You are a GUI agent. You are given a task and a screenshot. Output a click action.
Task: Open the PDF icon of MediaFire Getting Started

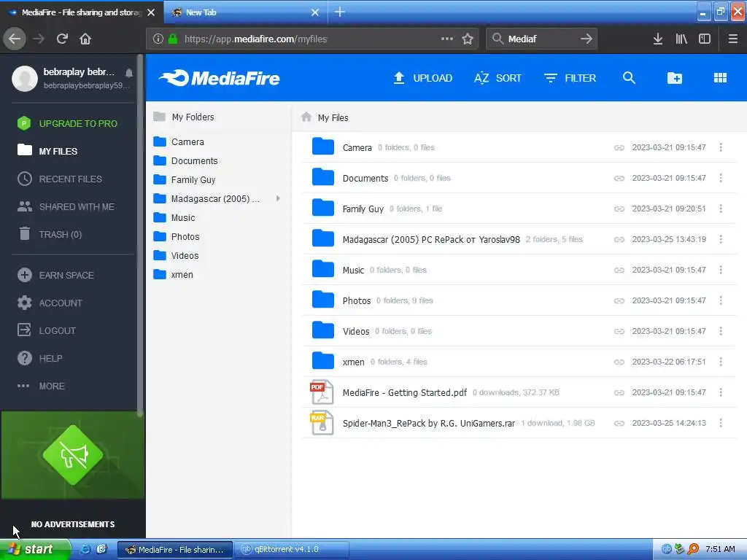coord(322,393)
